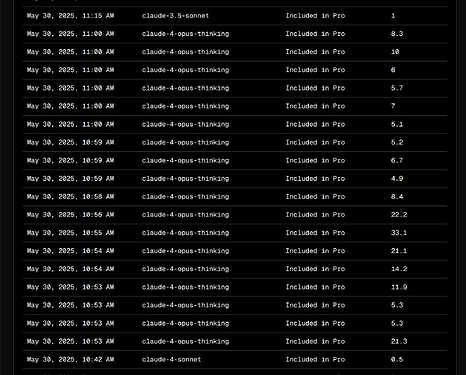
Task: Click Included in Pro in the claude-3.5-sonnet row
Action: [315, 16]
